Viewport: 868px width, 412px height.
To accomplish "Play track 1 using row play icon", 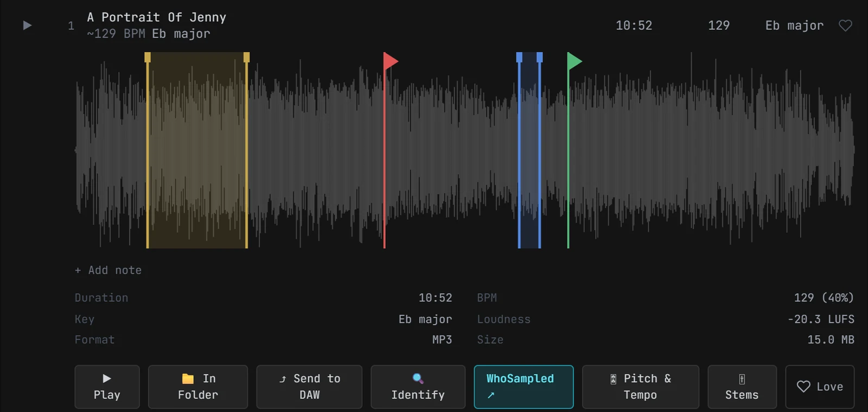I will 27,26.
